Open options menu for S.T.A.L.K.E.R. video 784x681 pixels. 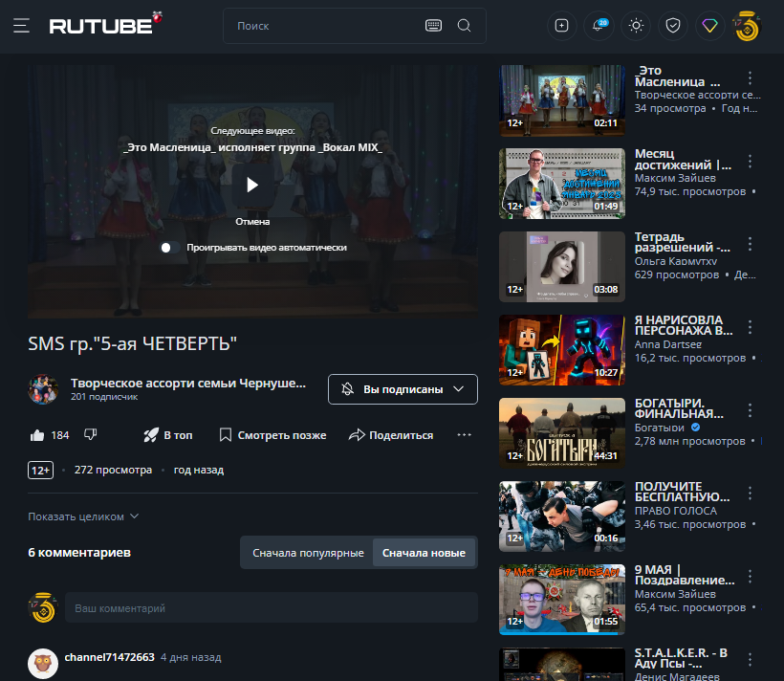coord(750,660)
